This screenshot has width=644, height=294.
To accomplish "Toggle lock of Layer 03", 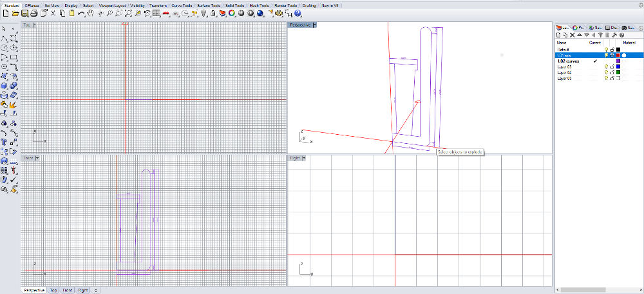I will tap(612, 66).
